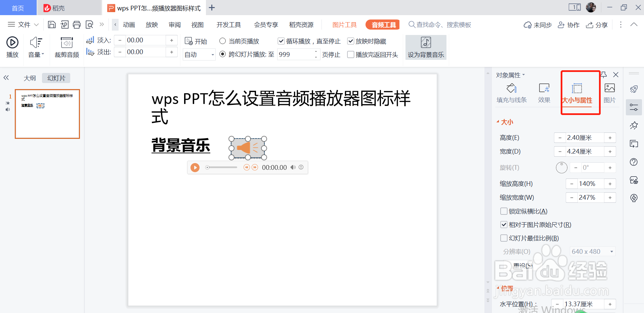Click the Not Synced (未同步) cloud button
This screenshot has height=313, width=644.
[538, 25]
